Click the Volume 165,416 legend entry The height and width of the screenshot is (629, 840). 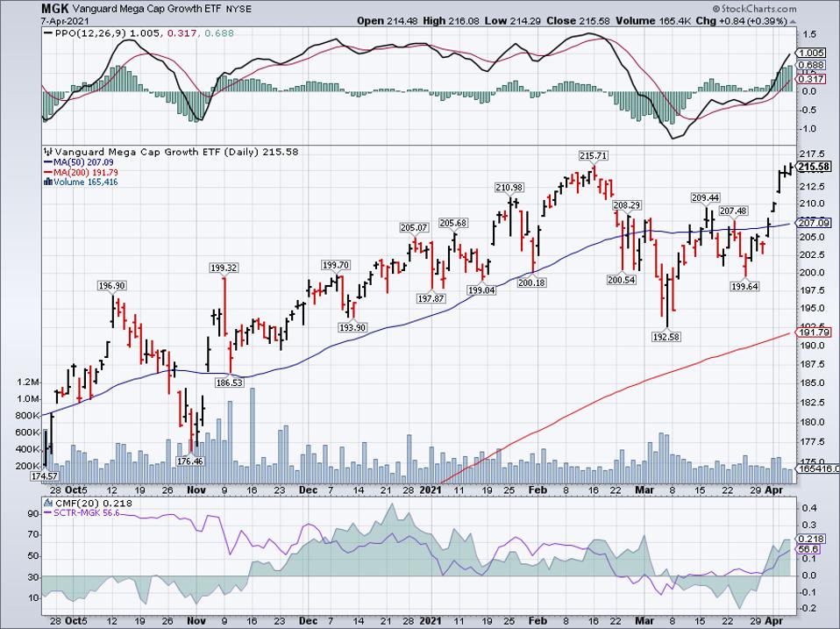click(x=81, y=182)
